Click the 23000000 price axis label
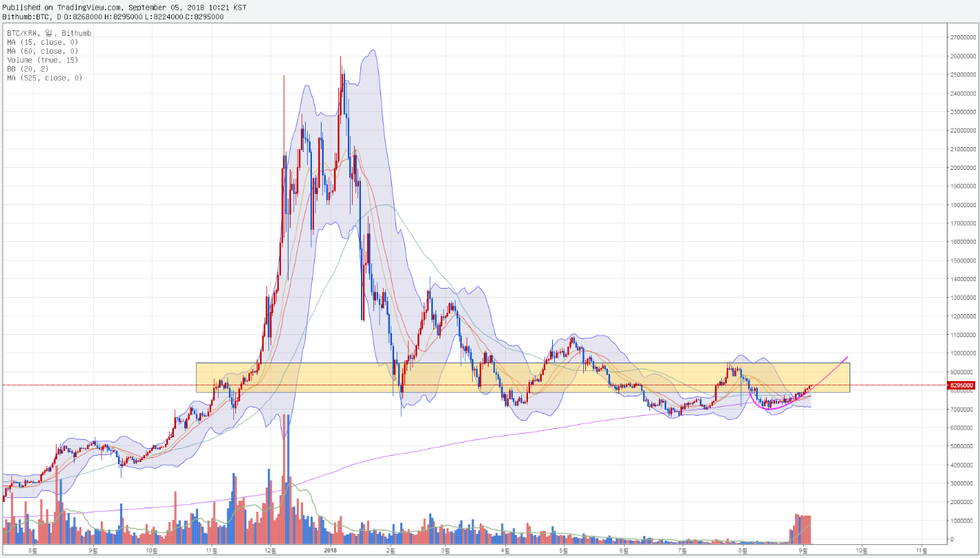 (963, 111)
